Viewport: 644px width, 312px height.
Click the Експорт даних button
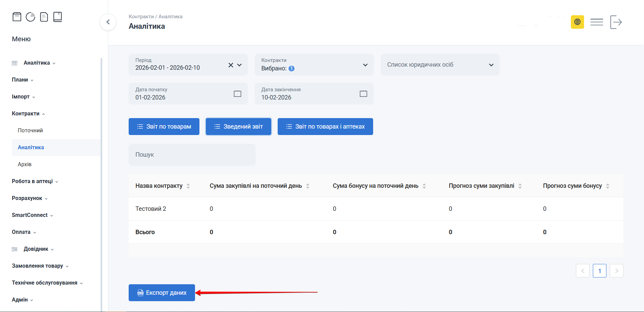tap(162, 293)
